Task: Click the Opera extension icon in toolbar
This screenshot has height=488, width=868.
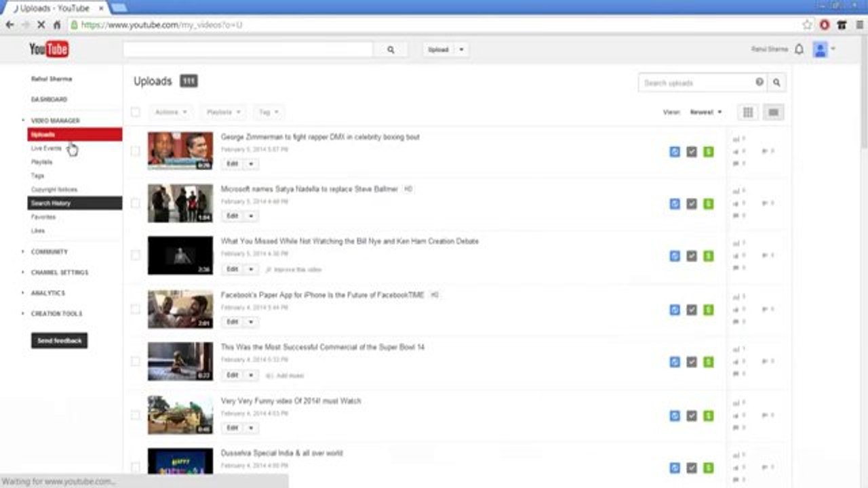Action: coord(825,24)
